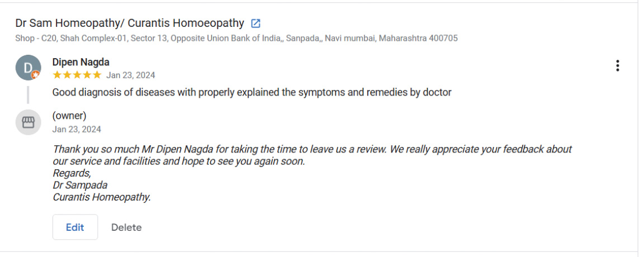This screenshot has height=257, width=644.
Task: Click the fifth star of the rating
Action: point(97,75)
